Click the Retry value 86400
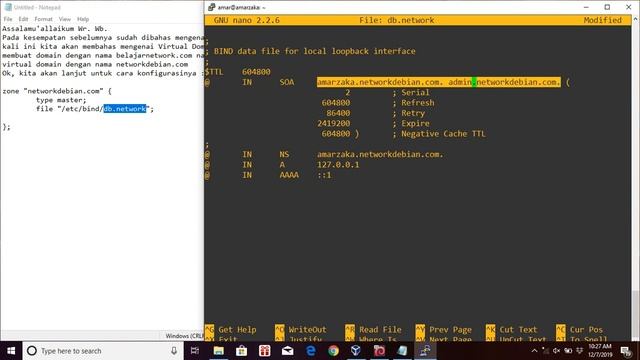This screenshot has width=640, height=360. (x=338, y=113)
